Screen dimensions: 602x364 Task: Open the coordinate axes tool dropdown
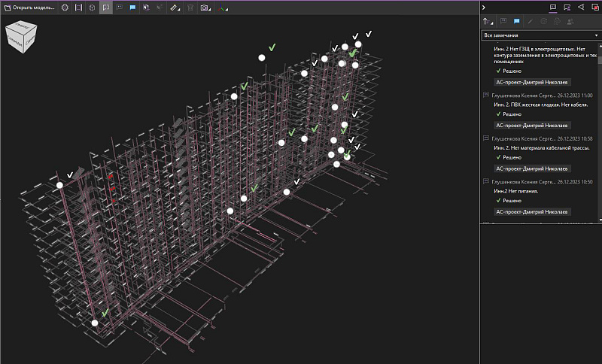223,8
